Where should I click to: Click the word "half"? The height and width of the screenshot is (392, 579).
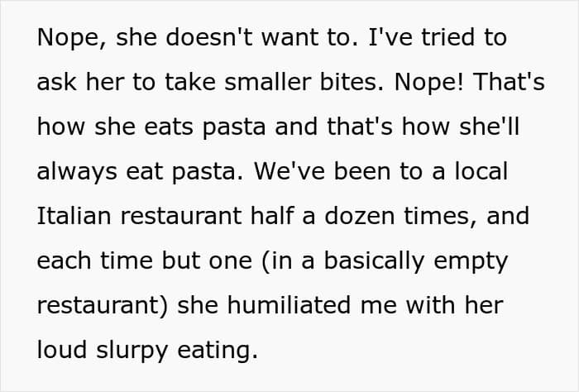click(272, 216)
